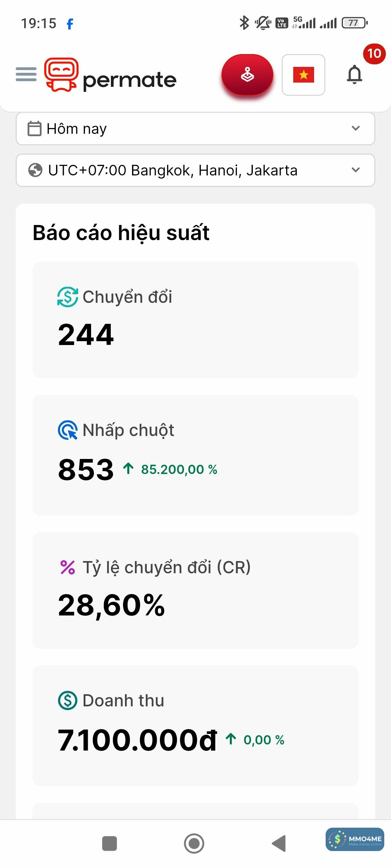Select the 28,60% conversion rate value
This screenshot has width=391, height=868.
(111, 606)
